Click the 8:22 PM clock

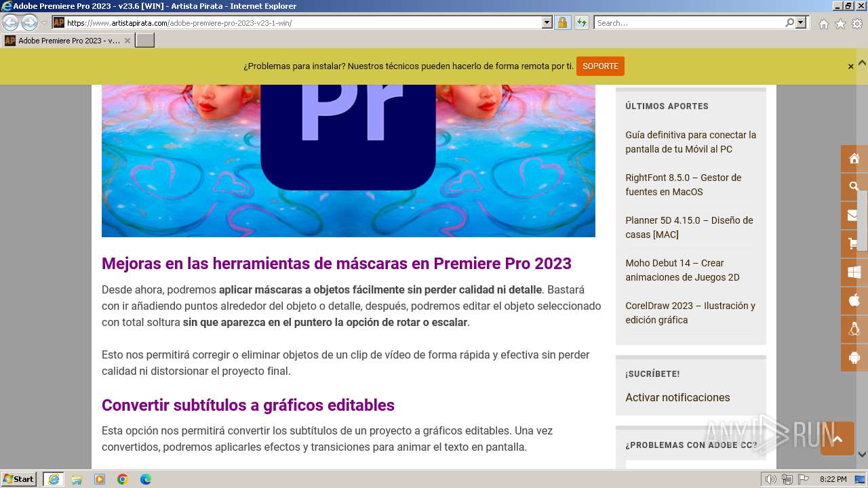pos(833,479)
